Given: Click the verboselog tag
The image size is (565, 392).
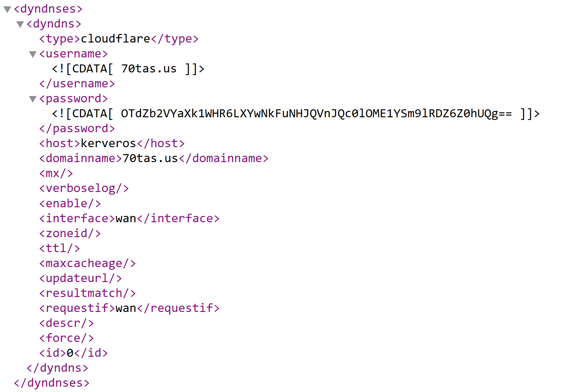Looking at the screenshot, I should coord(84,188).
